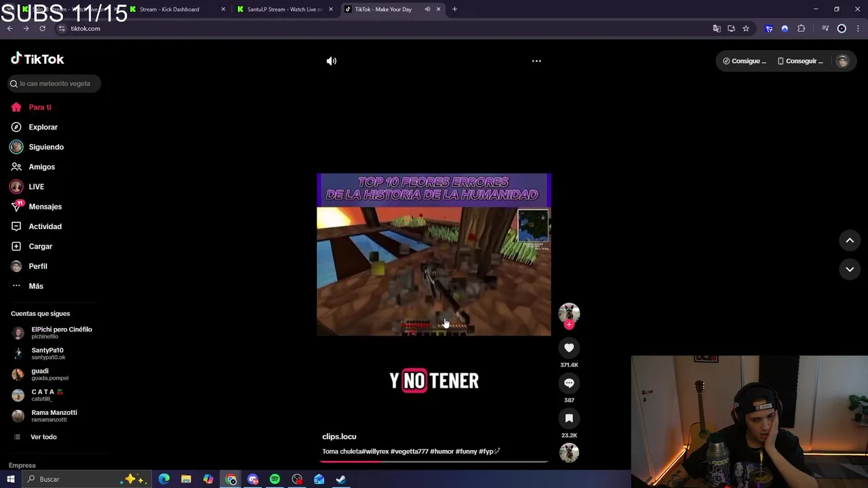The image size is (868, 488).
Task: Reload the page
Action: click(x=42, y=28)
